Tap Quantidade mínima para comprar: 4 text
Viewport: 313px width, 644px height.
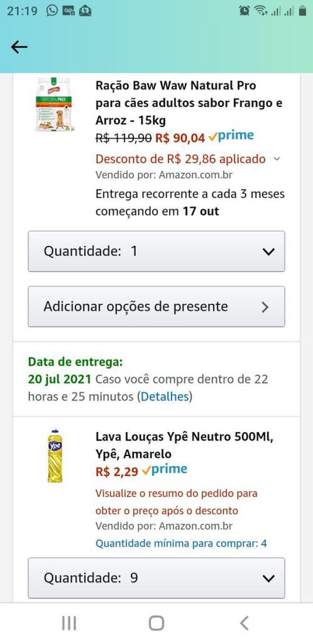181,544
